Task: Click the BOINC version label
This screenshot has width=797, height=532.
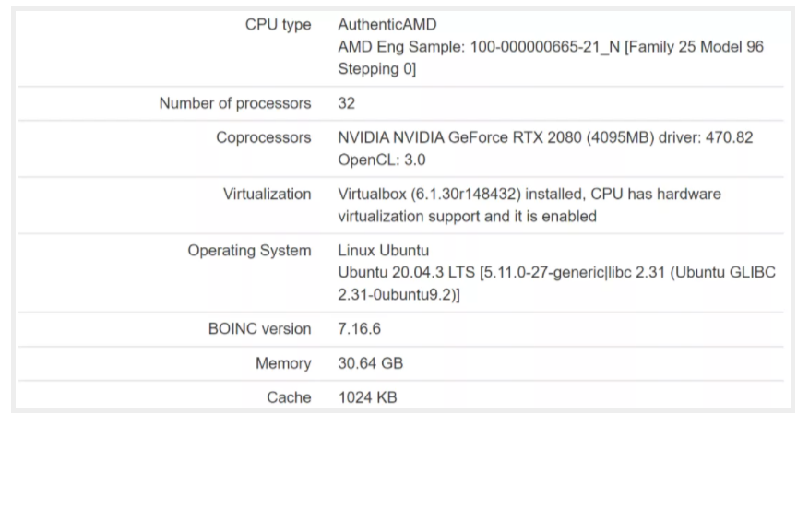Action: (260, 329)
